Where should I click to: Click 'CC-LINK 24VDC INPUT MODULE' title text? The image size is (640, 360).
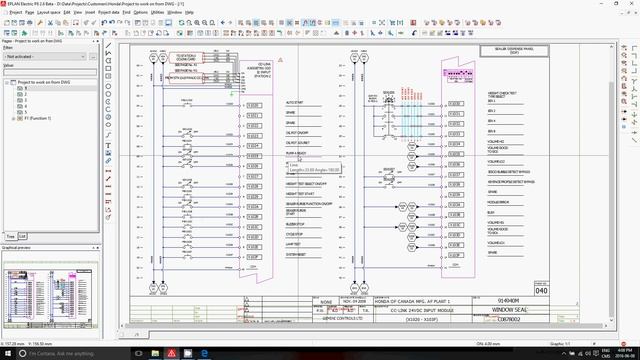coord(422,311)
